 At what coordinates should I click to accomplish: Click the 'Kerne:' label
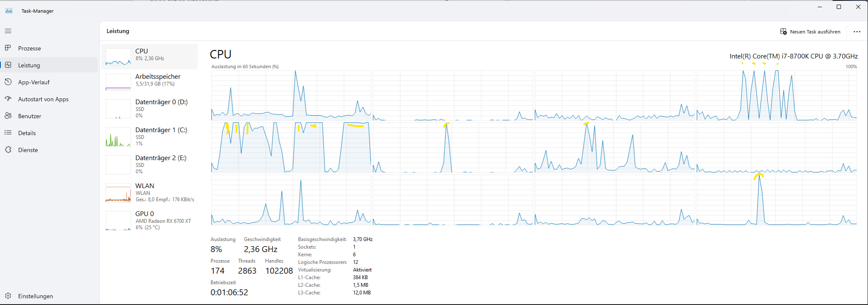click(305, 255)
